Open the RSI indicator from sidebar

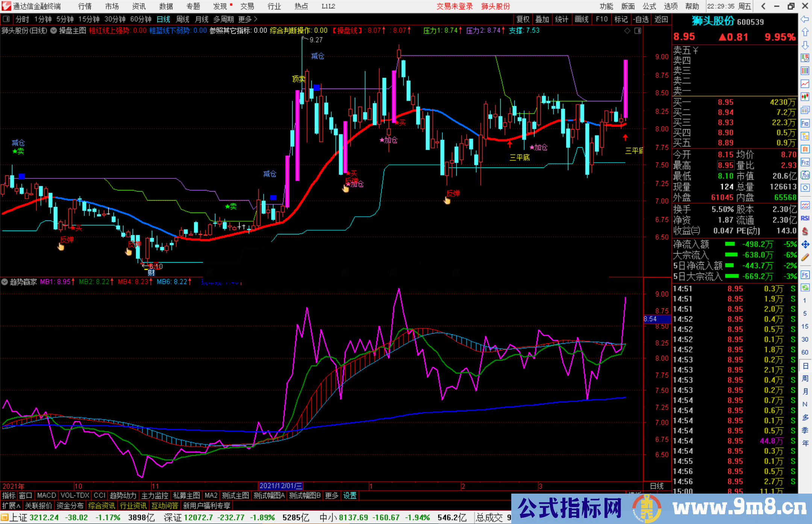tap(805, 218)
